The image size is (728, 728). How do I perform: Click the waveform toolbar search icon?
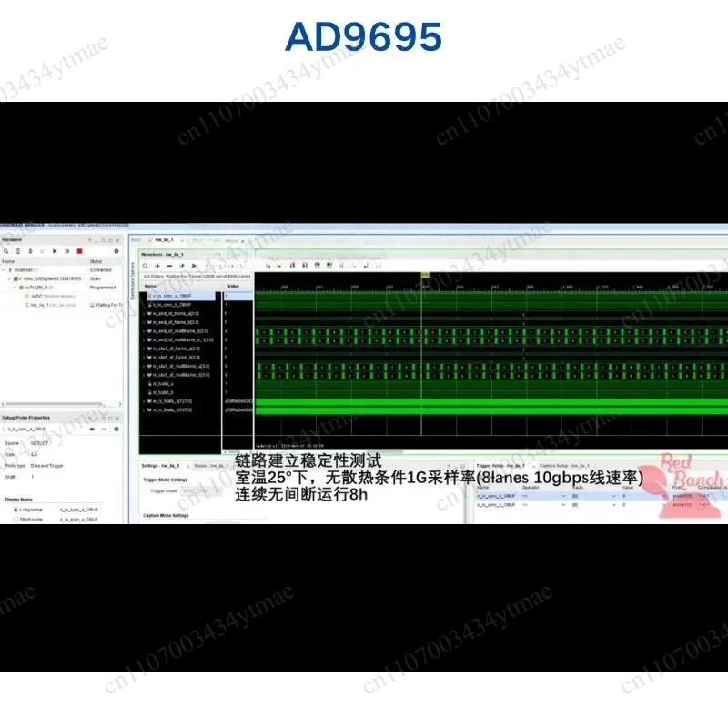coord(146,266)
